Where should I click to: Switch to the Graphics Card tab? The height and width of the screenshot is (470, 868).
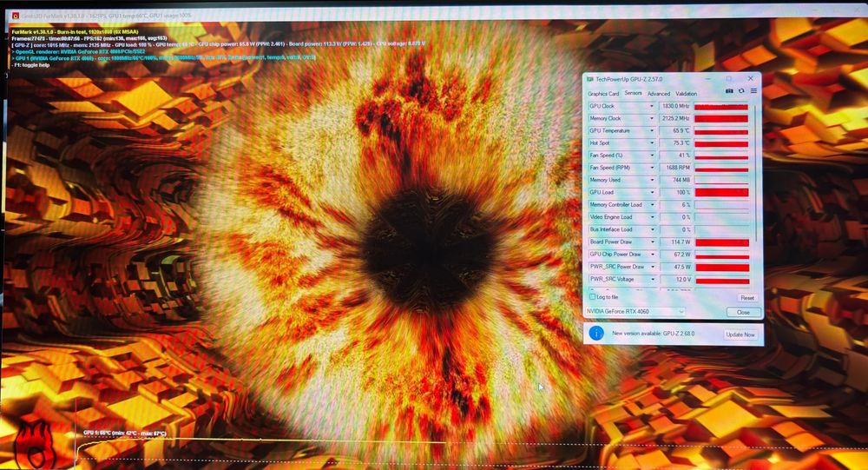[x=603, y=94]
